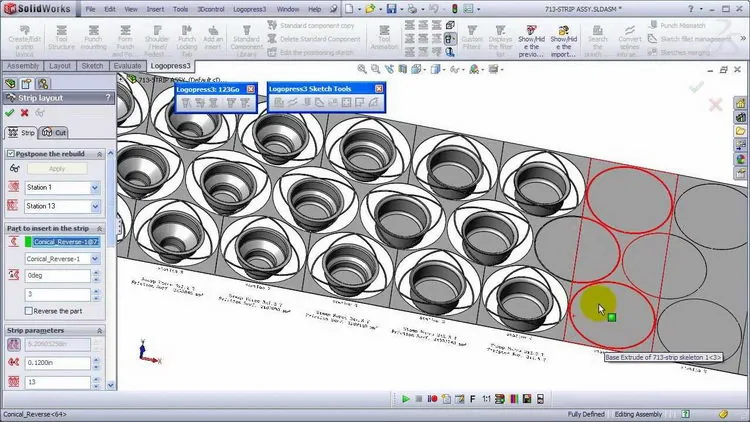Open Custom Filters tool
Viewport: 750px width, 422px height.
click(472, 38)
